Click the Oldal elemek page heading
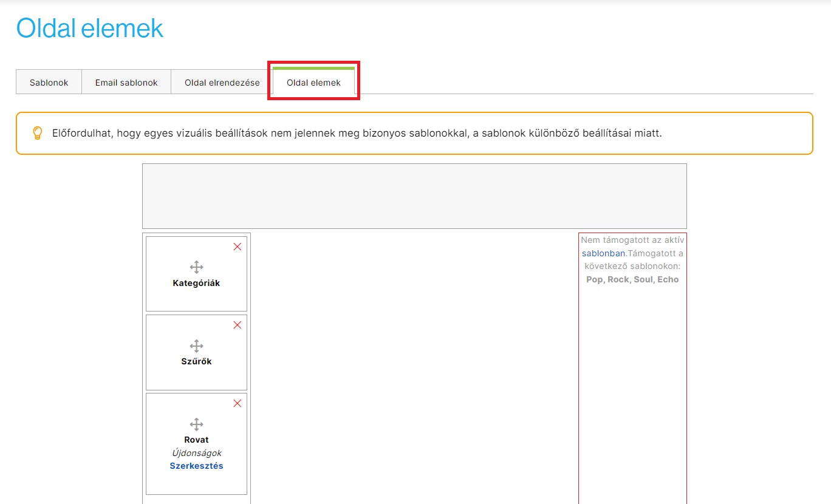 (90, 28)
